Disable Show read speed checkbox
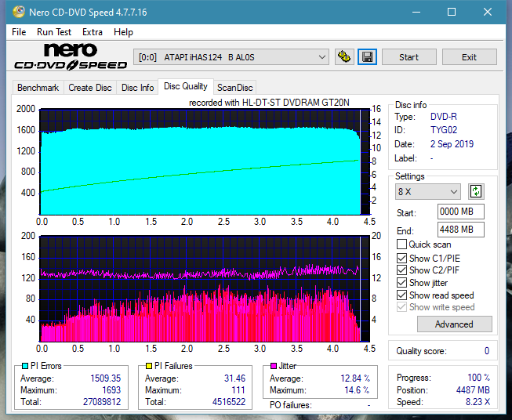This screenshot has width=512, height=420. click(x=401, y=295)
